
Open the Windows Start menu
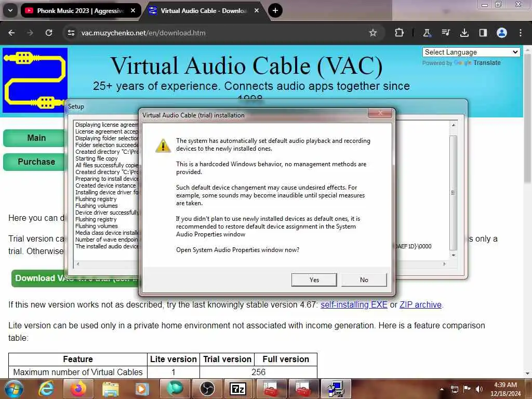click(x=13, y=389)
